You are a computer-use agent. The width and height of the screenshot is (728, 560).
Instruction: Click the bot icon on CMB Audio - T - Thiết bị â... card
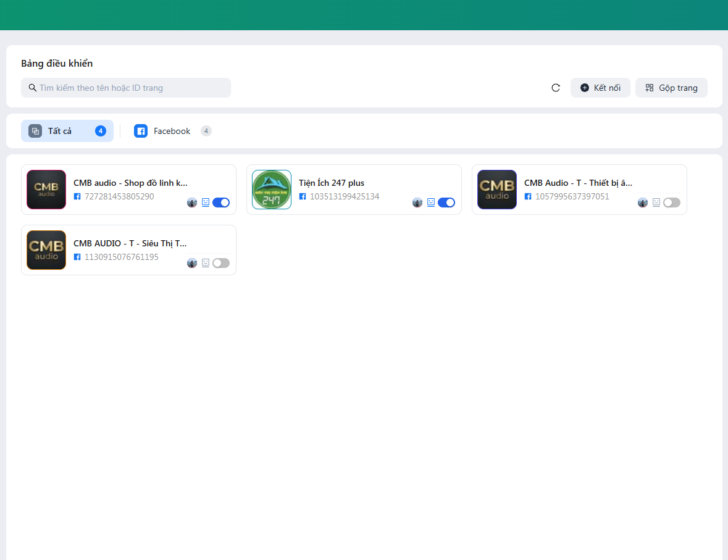pos(656,203)
